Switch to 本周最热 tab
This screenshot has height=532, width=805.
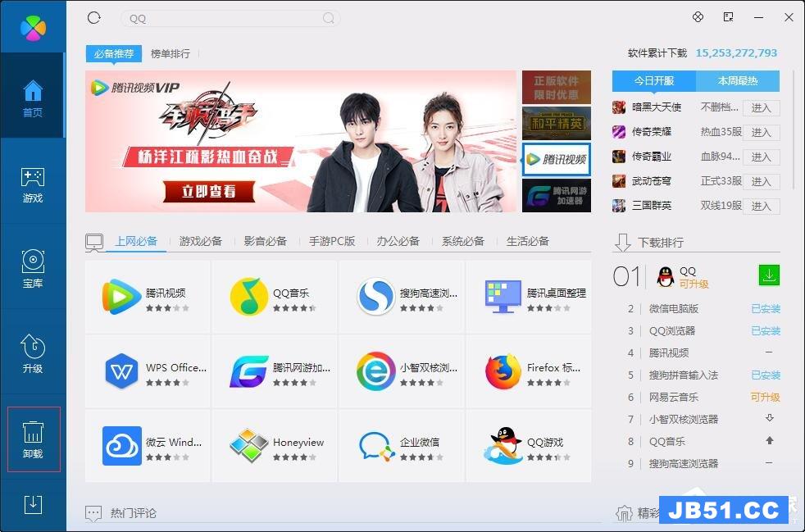(738, 81)
